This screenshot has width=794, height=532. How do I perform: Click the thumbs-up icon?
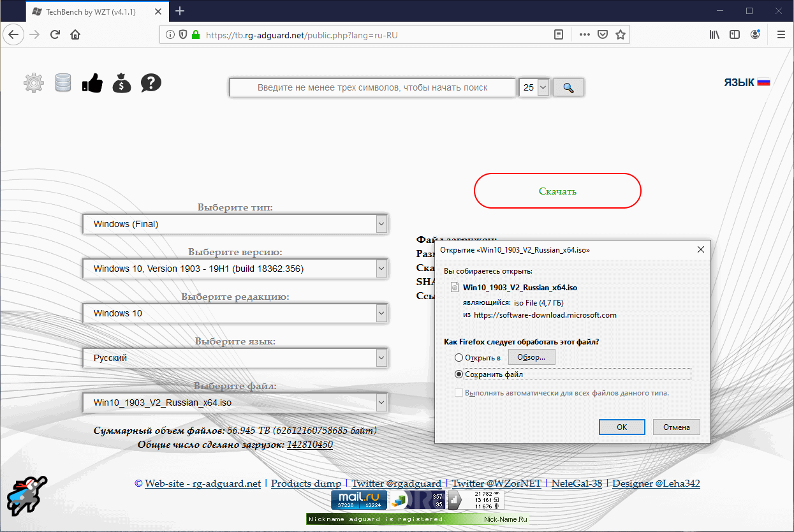92,82
